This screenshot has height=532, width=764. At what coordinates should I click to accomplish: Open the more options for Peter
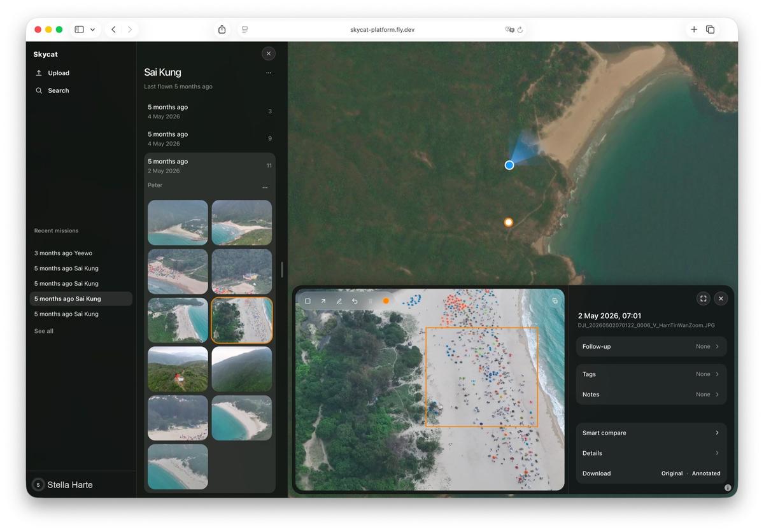(265, 188)
